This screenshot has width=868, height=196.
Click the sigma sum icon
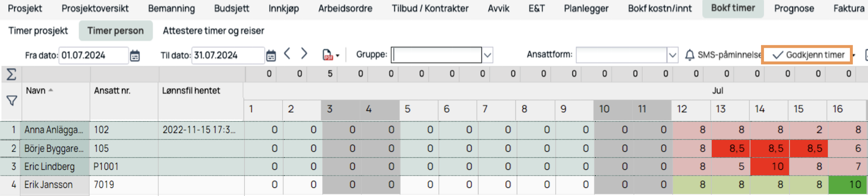[11, 74]
